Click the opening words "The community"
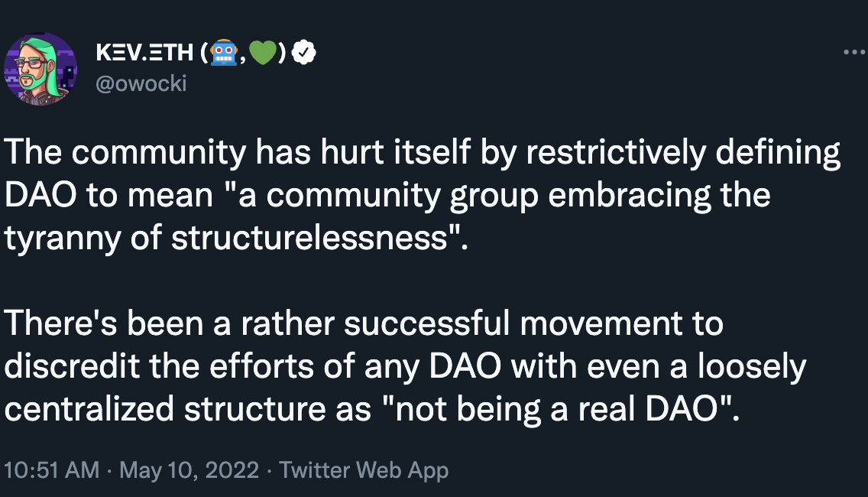The height and width of the screenshot is (497, 868). tap(125, 152)
